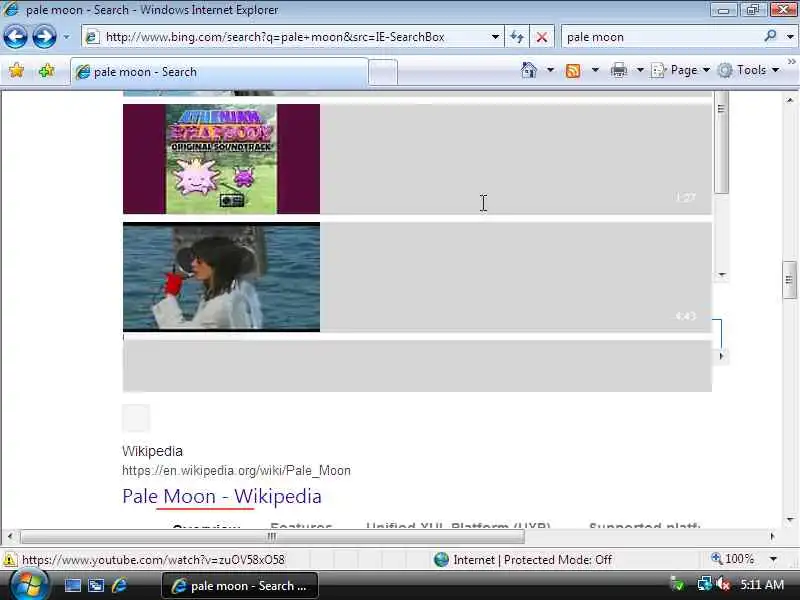The height and width of the screenshot is (600, 800).
Task: Click the inner video list scrollbar thumb
Action: (x=721, y=143)
